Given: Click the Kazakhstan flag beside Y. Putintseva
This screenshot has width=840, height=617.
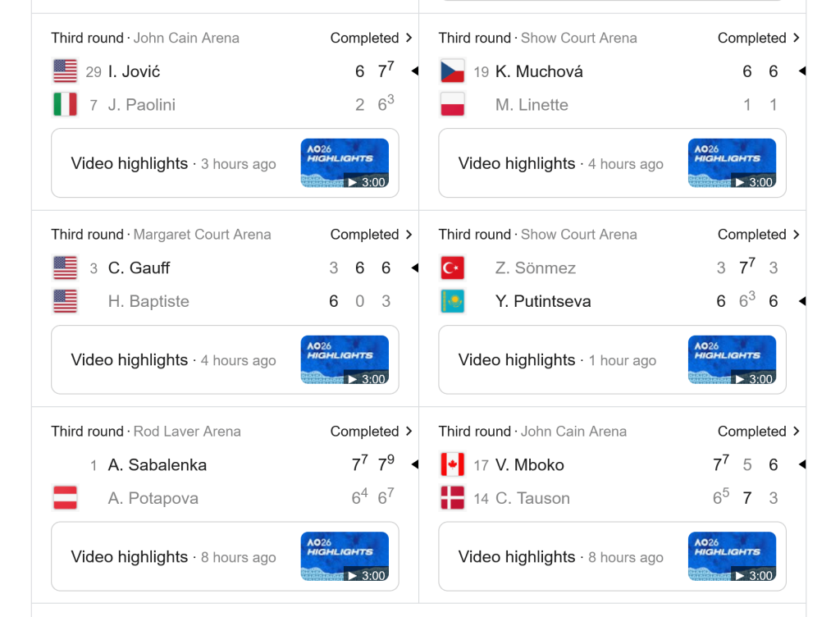Looking at the screenshot, I should click(x=453, y=300).
